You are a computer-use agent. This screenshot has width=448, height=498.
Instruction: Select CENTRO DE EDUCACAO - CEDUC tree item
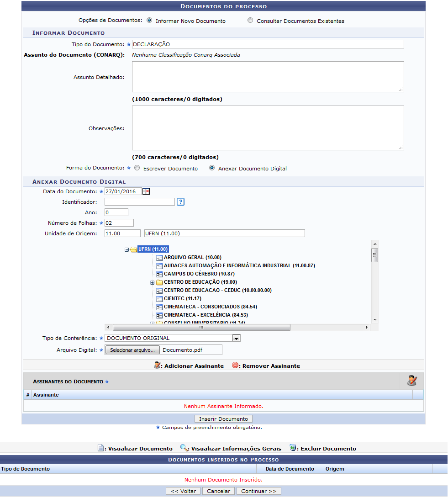(218, 290)
